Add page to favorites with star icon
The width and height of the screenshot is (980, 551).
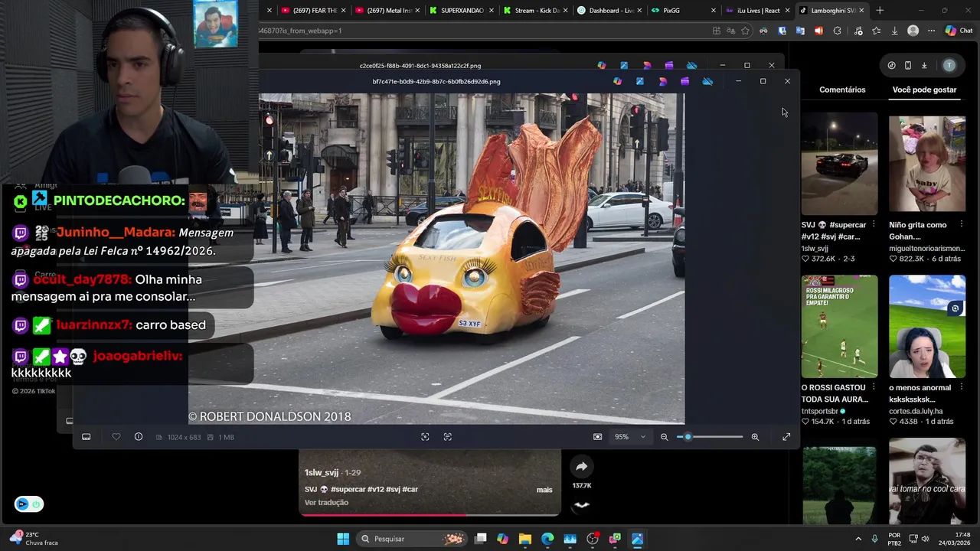coord(745,31)
